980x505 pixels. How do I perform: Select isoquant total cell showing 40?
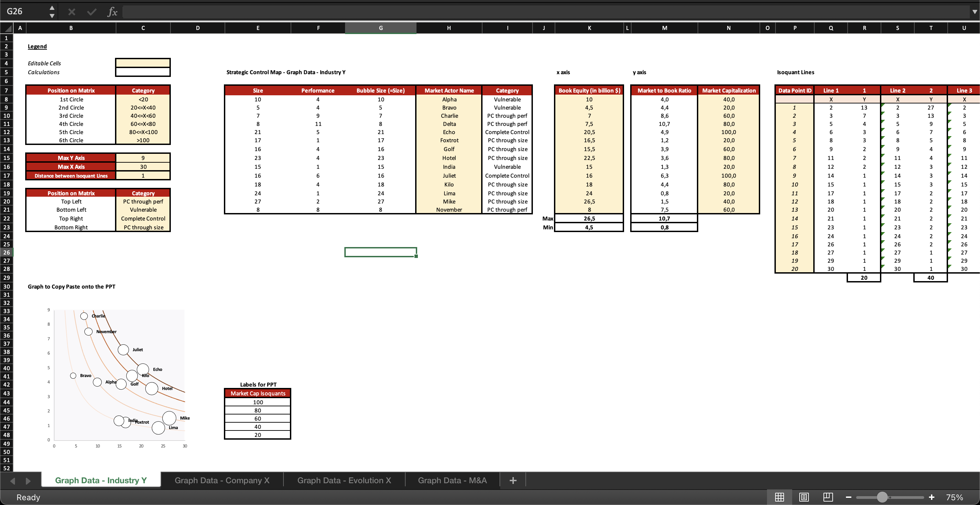(931, 277)
